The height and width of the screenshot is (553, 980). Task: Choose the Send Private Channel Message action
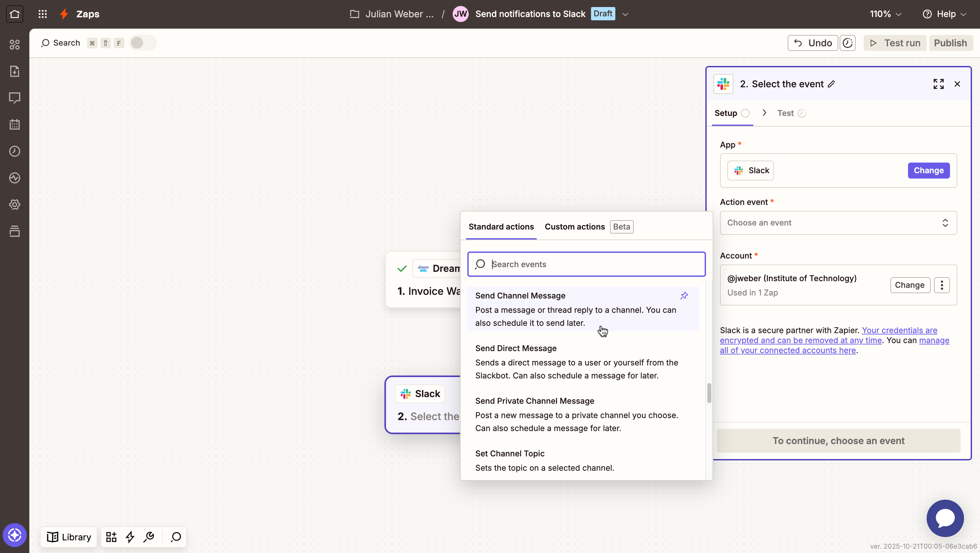coord(583,414)
